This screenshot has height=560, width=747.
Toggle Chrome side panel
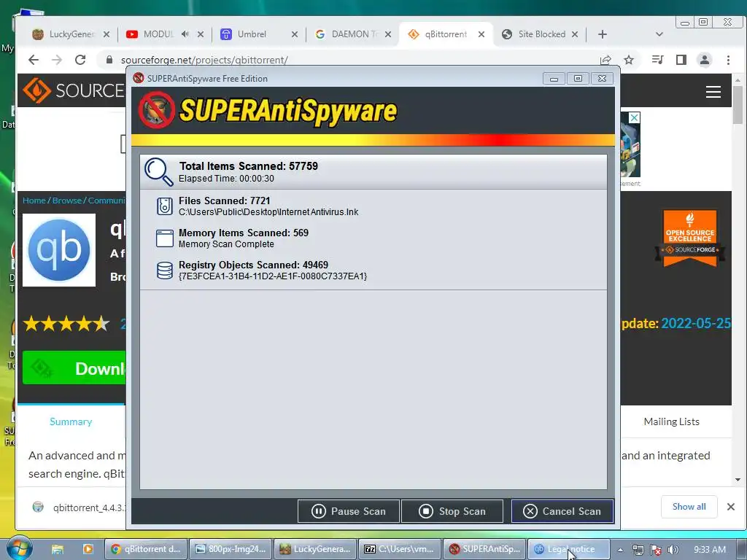[x=681, y=60]
